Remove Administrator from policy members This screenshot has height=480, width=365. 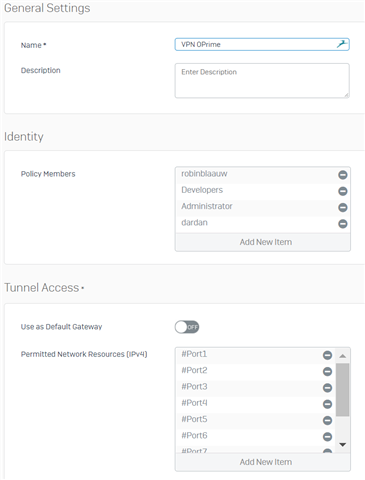pos(343,207)
